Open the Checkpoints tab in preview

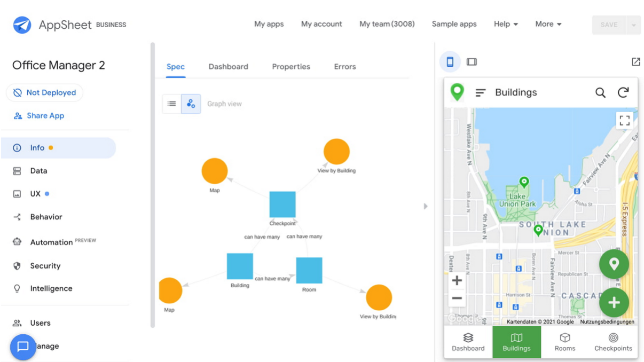coord(613,342)
